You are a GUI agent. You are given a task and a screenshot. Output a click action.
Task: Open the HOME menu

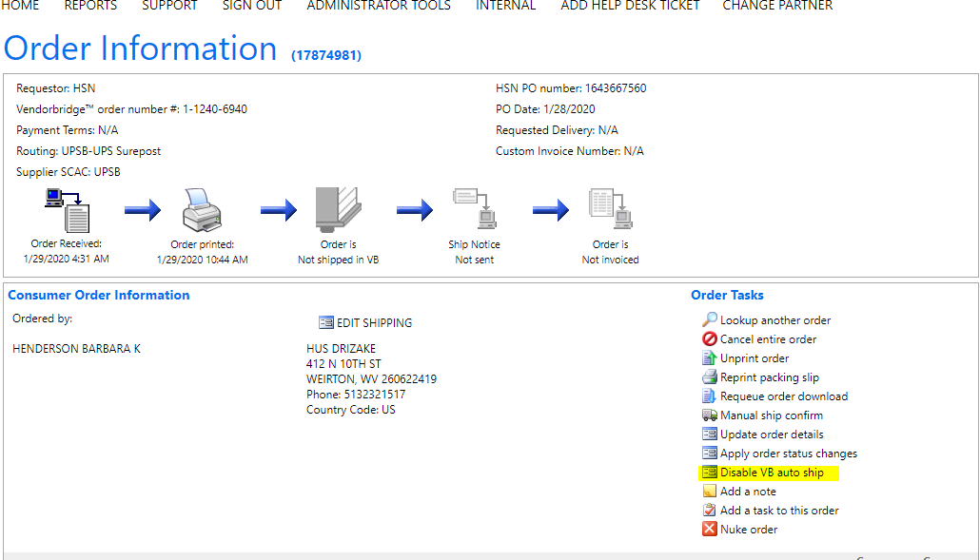[20, 5]
